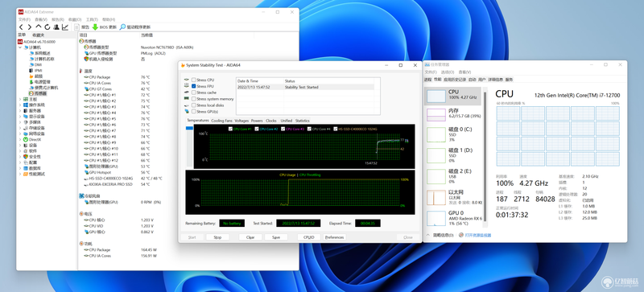Collapse the 计算机 tree node

pos(21,47)
